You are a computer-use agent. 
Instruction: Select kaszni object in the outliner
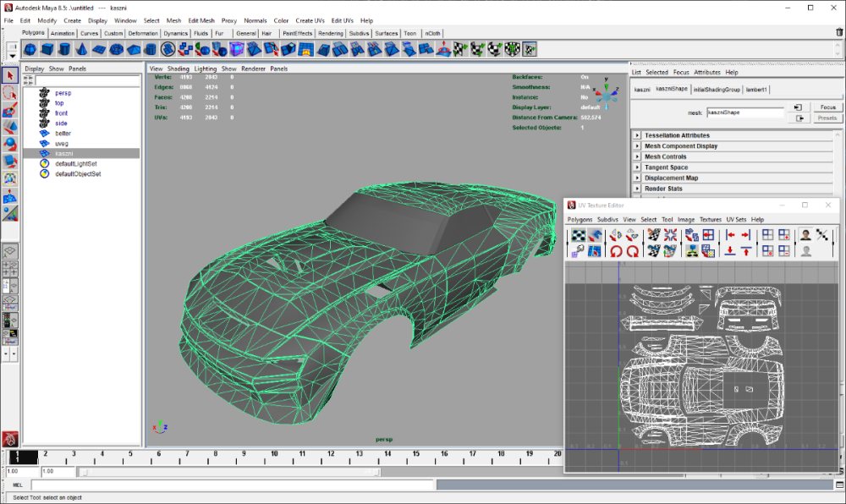(64, 154)
